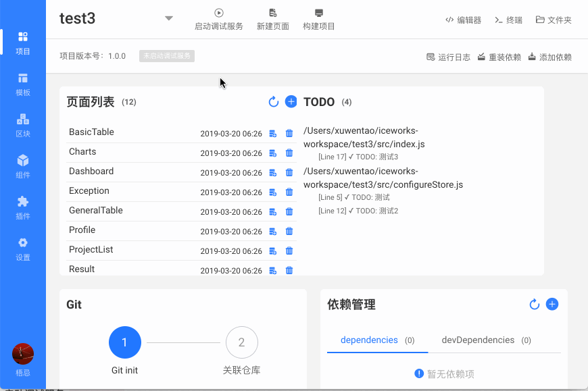Open 运行日志 run log
Screen dimensions: 588x391
[448, 57]
